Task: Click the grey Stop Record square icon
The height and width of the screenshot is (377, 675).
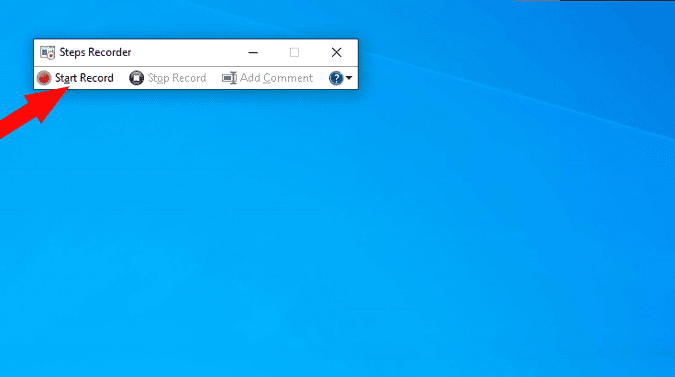Action: click(x=136, y=78)
